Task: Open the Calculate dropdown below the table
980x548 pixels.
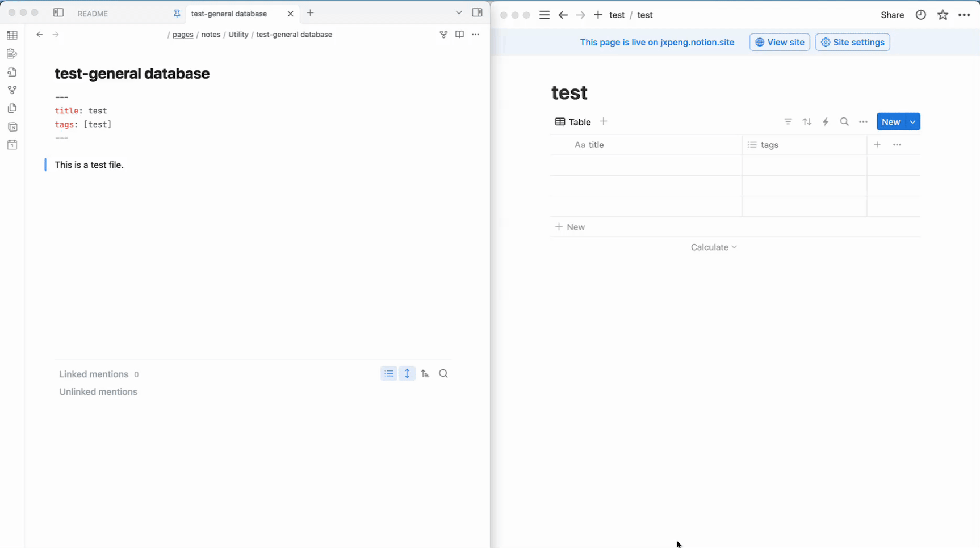Action: [713, 247]
